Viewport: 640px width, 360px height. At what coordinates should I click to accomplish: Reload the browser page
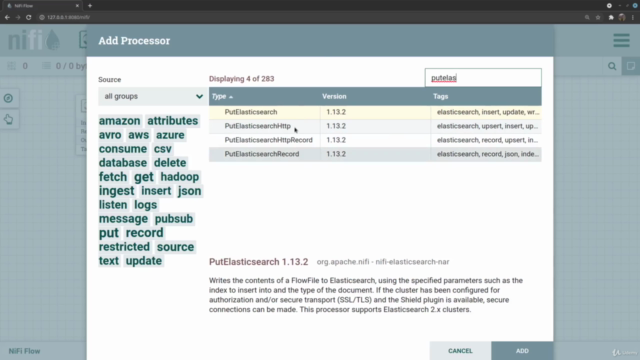(29, 17)
